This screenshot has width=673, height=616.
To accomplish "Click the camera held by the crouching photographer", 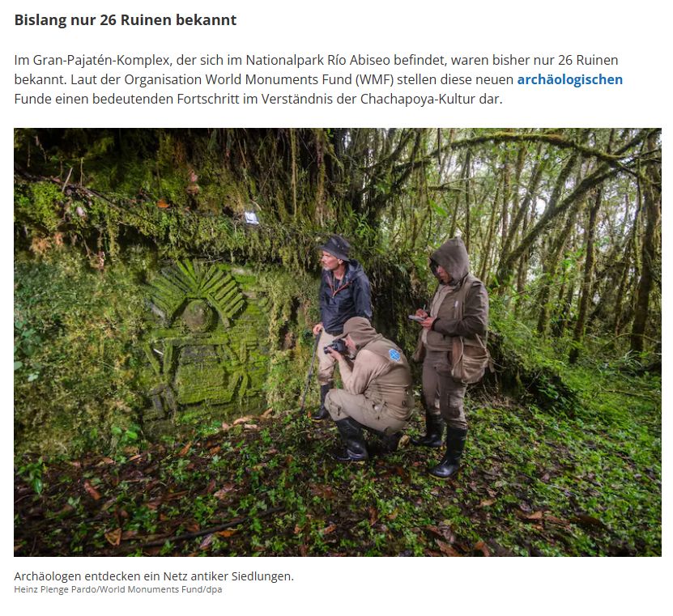I will click(335, 346).
